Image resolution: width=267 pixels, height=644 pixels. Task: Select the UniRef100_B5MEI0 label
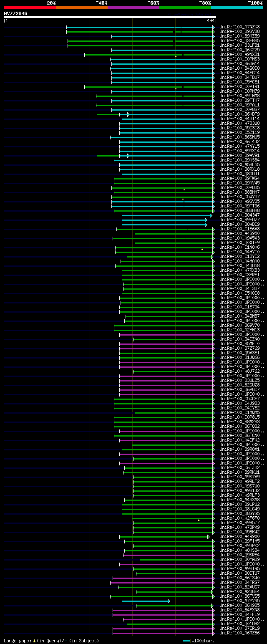(240, 343)
